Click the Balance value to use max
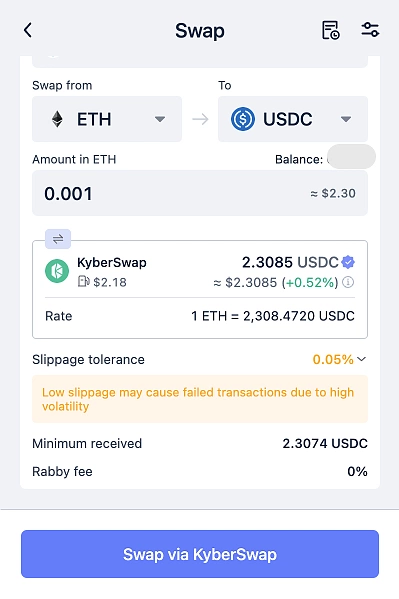Screen dimensions: 399x599 tap(351, 157)
